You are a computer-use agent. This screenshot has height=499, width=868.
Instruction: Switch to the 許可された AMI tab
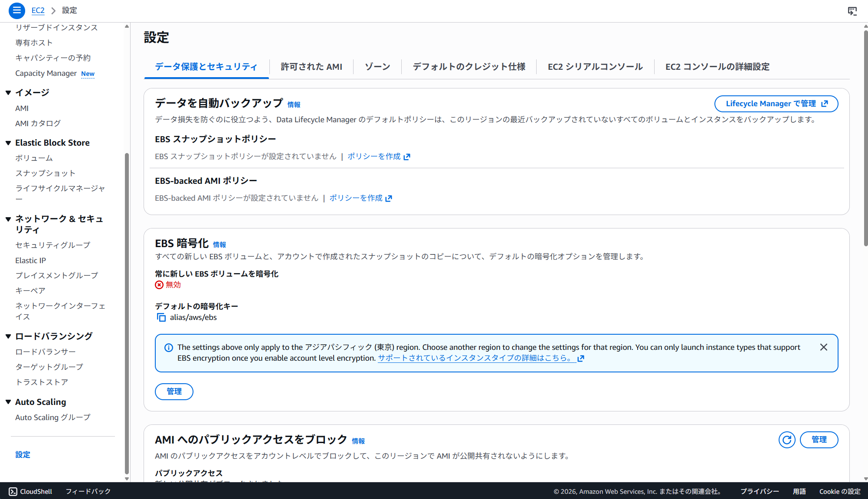(x=311, y=67)
